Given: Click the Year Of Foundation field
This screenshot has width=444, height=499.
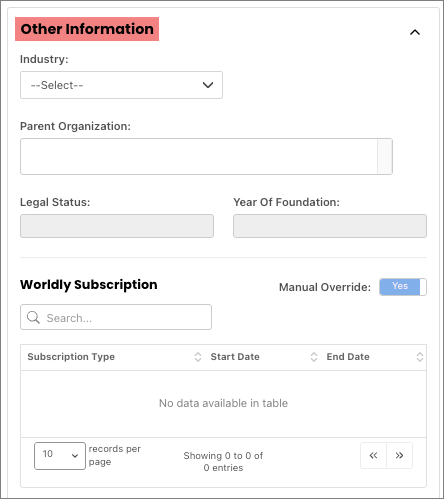Looking at the screenshot, I should pos(330,226).
